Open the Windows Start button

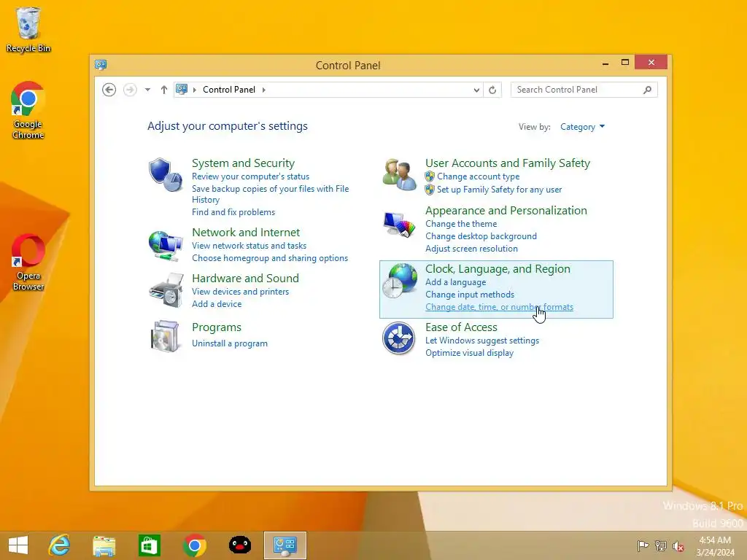pyautogui.click(x=18, y=545)
